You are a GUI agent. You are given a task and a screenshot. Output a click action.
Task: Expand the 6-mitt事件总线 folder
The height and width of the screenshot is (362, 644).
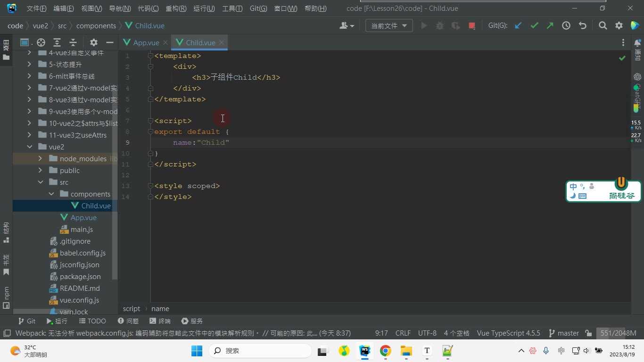coord(30,76)
